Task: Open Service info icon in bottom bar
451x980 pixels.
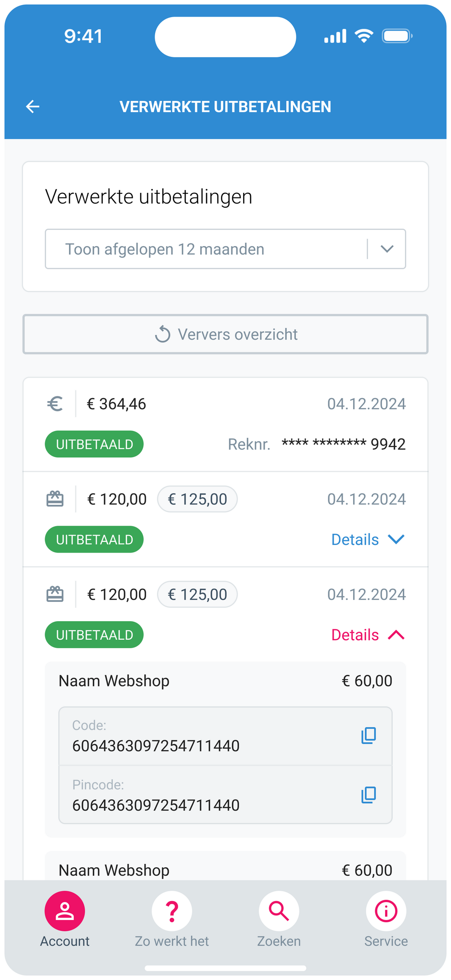Action: (386, 911)
